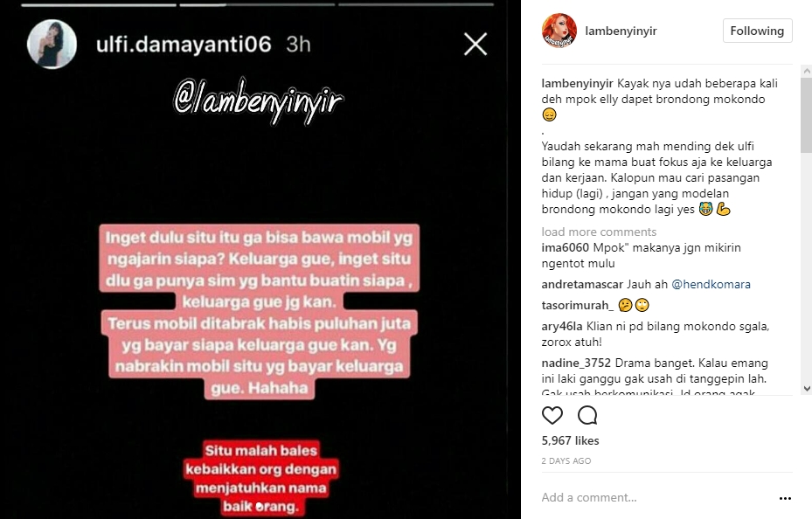Like the post with the heart icon

pos(552,415)
